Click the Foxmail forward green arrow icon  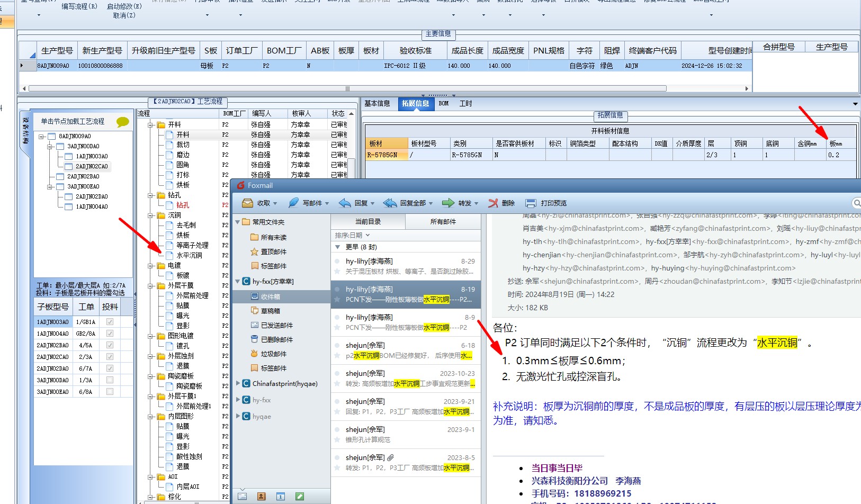(448, 203)
